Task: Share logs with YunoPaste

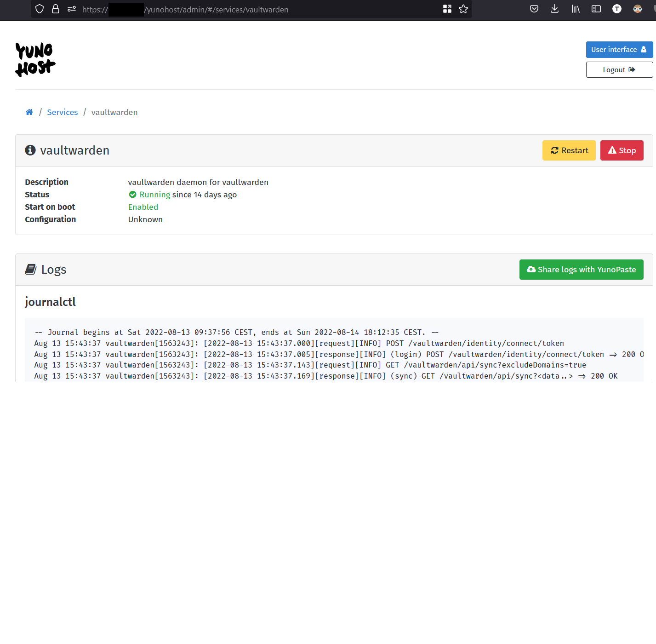Action: point(582,270)
